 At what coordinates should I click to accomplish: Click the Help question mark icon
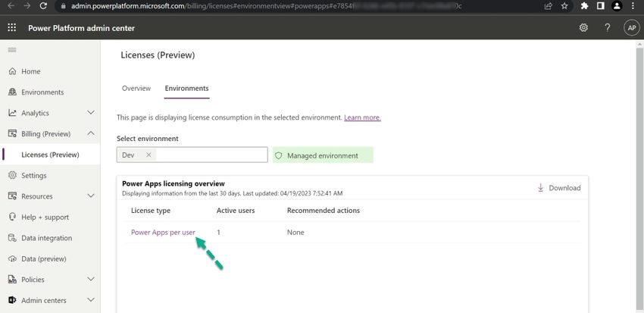pyautogui.click(x=607, y=27)
